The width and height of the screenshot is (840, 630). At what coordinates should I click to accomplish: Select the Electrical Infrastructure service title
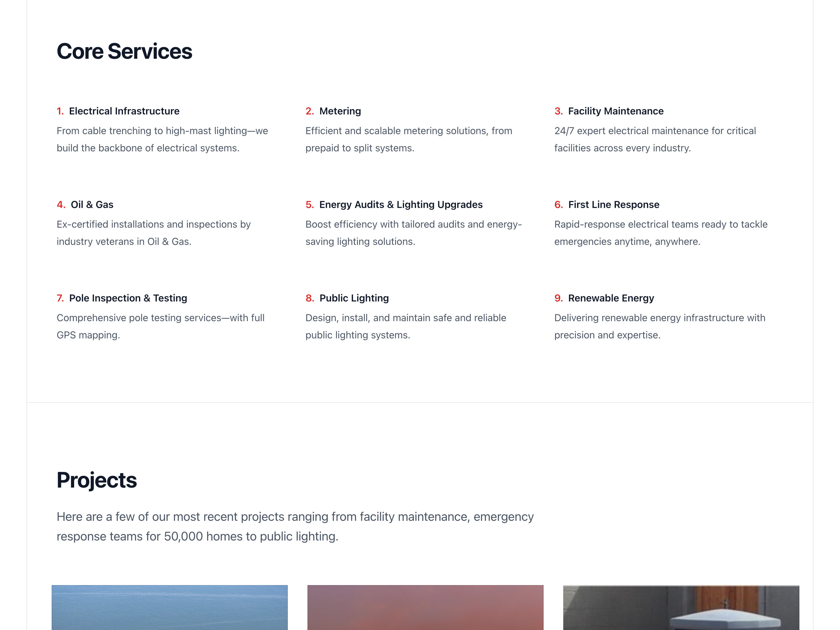point(124,111)
